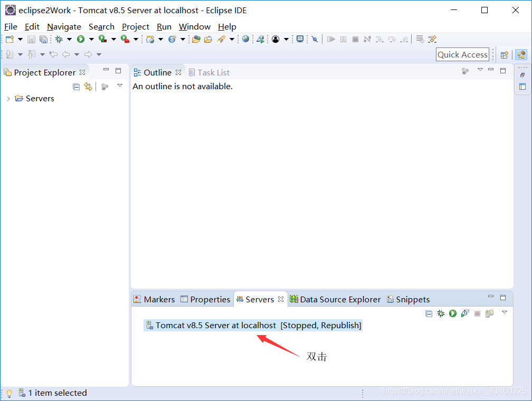Click the Launch Web Services Explorer icon
The width and height of the screenshot is (532, 401).
pos(260,40)
